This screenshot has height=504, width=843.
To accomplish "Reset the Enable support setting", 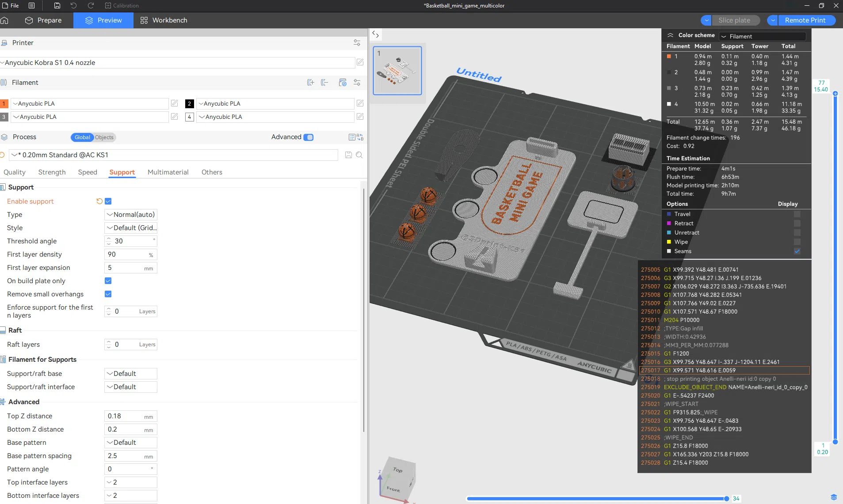I will (99, 201).
